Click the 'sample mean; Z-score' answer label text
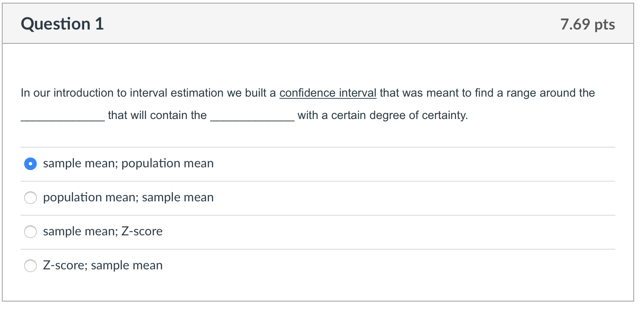Viewport: 644px width, 315px height. (x=103, y=232)
